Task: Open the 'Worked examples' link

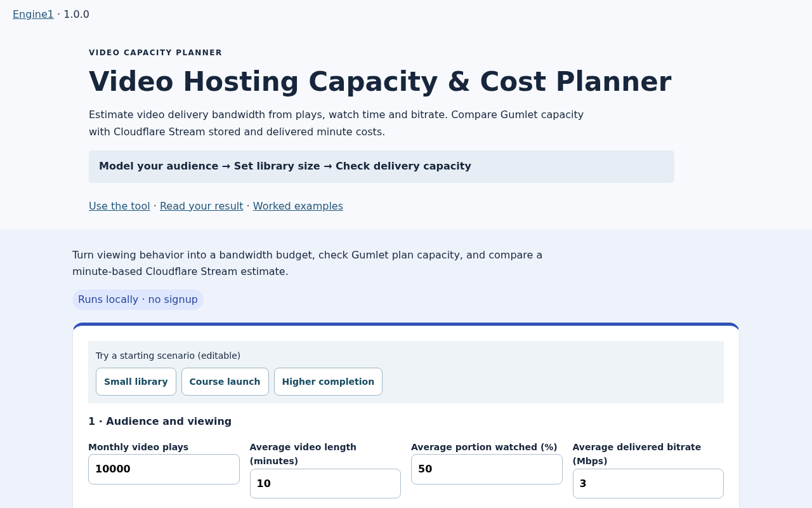Action: click(x=298, y=206)
